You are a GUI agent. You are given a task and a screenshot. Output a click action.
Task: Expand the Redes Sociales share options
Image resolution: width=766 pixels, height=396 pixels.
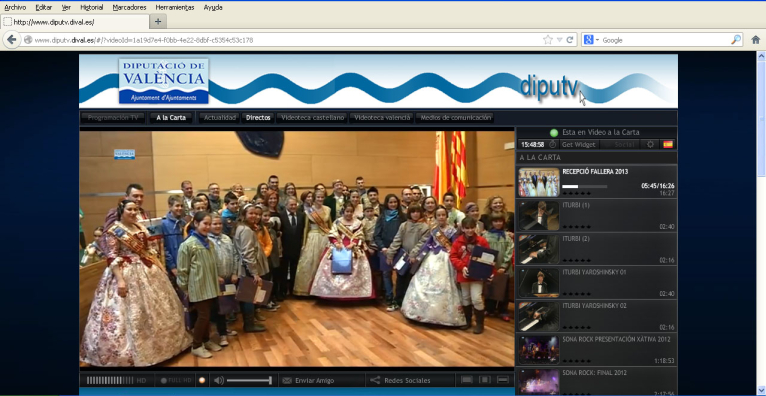coord(401,380)
